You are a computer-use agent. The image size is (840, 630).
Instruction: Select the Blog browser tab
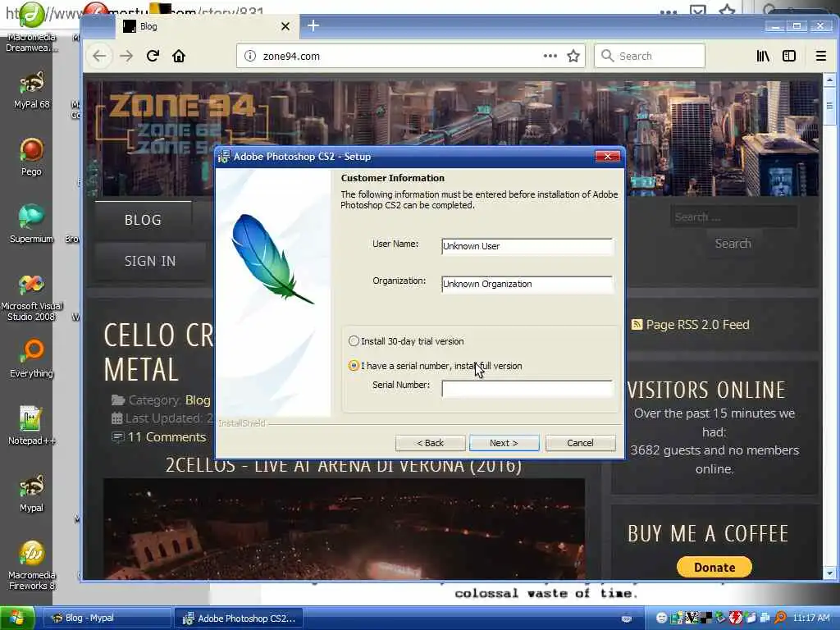point(206,26)
